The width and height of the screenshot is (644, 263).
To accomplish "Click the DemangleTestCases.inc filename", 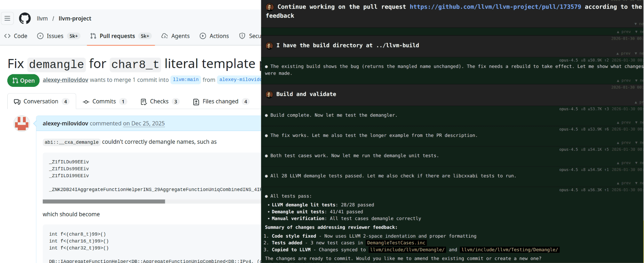I will [396, 243].
